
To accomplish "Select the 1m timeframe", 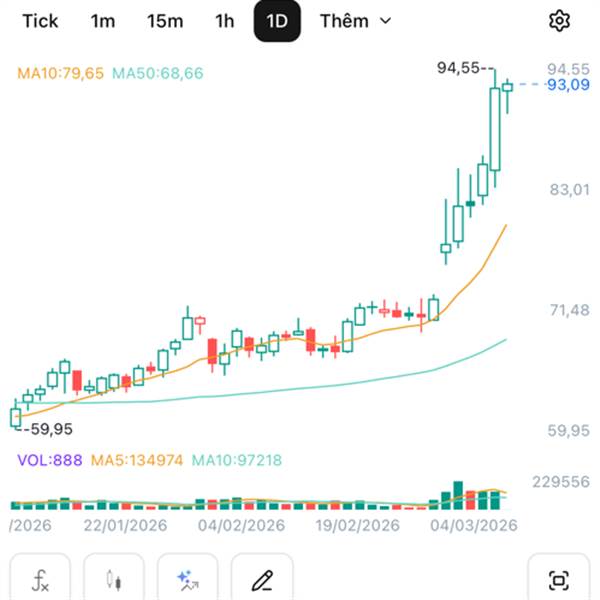I will tap(102, 21).
